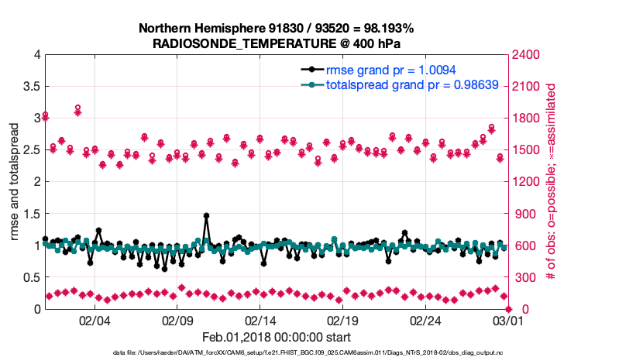
Task: Click the 02/24 x-axis tick label
Action: coord(425,321)
